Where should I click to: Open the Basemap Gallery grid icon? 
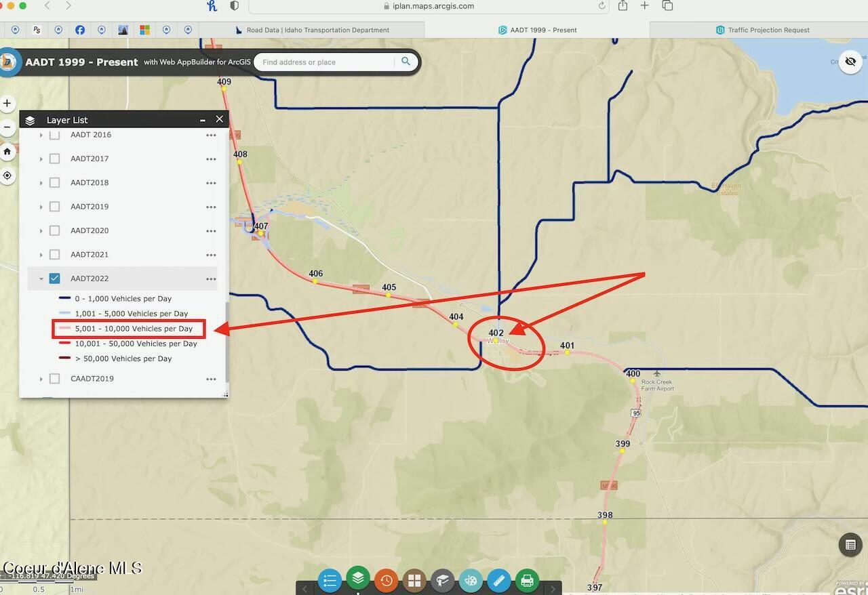point(414,581)
